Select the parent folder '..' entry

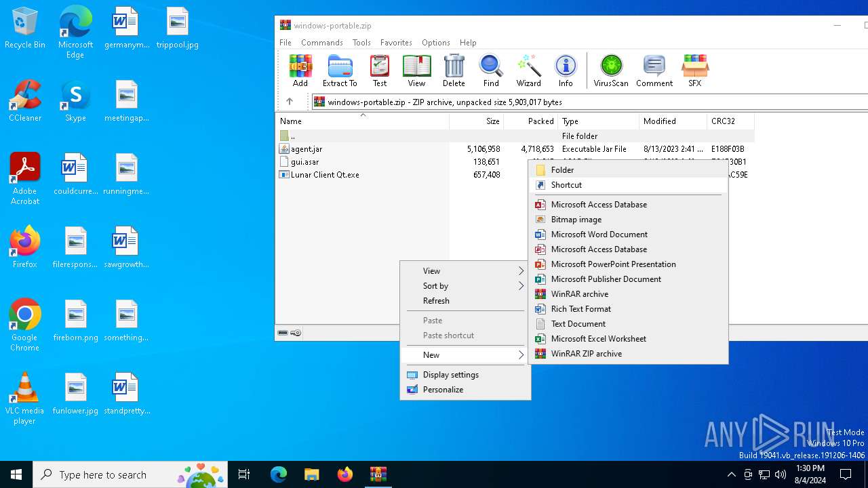515,136
